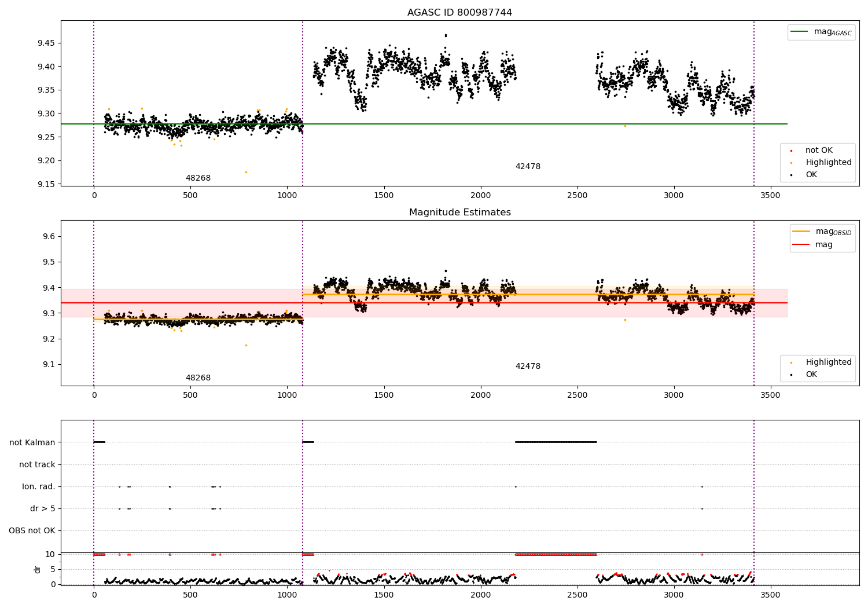The height and width of the screenshot is (608, 868).
Task: Click the 10 tick on the dr axis
Action: click(x=50, y=554)
